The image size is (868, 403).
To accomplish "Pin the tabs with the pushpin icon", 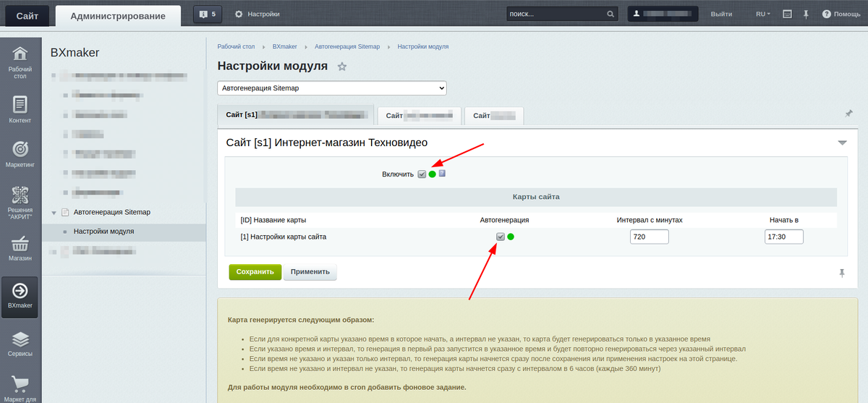I will click(848, 114).
